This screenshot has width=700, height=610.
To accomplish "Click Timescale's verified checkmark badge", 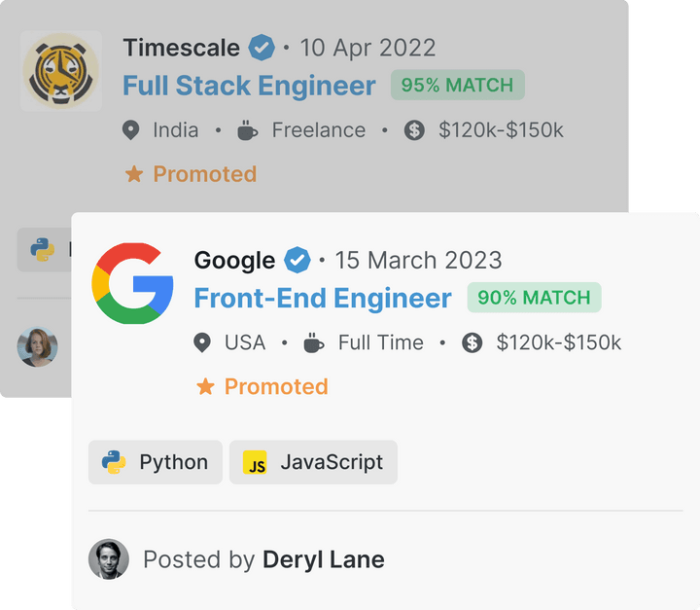I will point(262,48).
